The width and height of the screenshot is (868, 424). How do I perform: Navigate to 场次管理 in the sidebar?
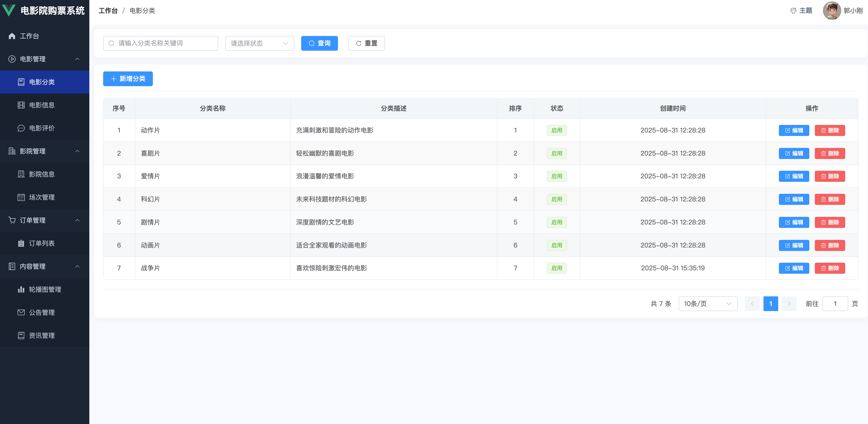[x=41, y=197]
